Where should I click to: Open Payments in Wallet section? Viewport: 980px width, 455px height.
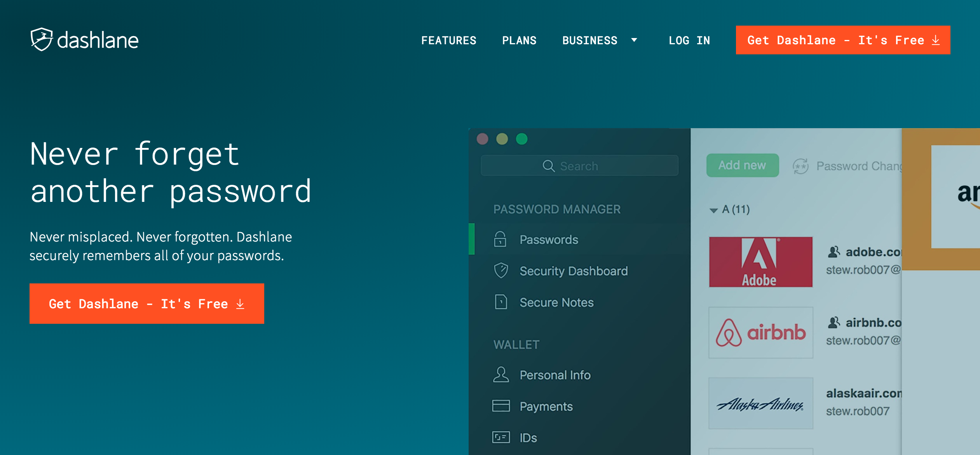pos(546,406)
